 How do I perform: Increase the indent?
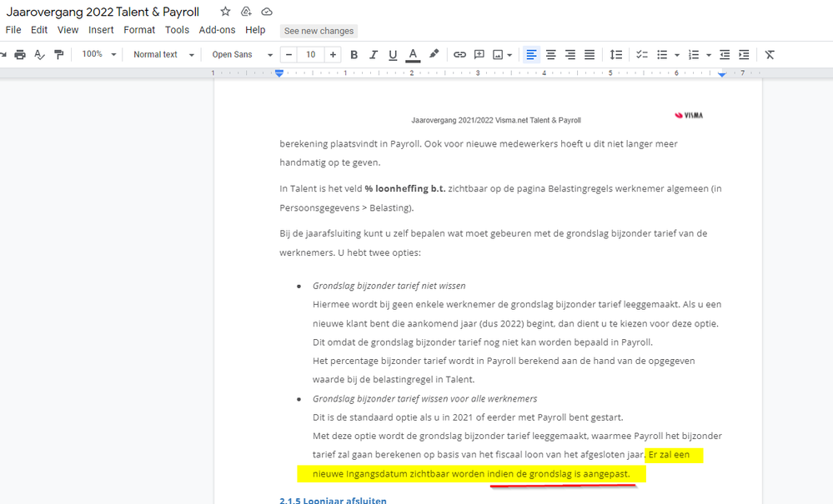tap(744, 55)
